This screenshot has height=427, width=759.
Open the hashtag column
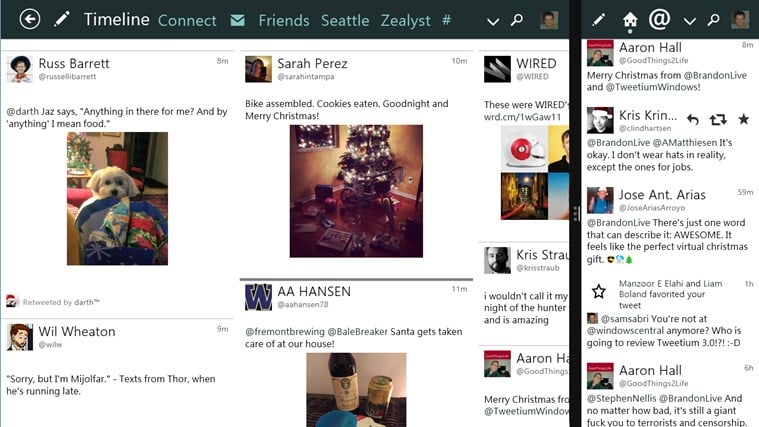tap(446, 20)
